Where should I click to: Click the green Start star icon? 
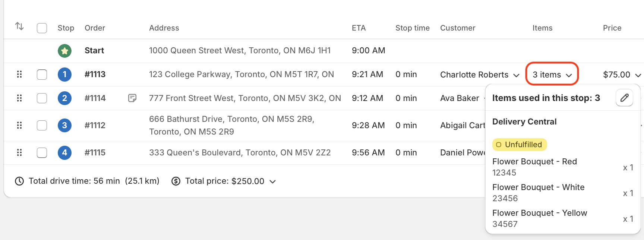(x=64, y=51)
